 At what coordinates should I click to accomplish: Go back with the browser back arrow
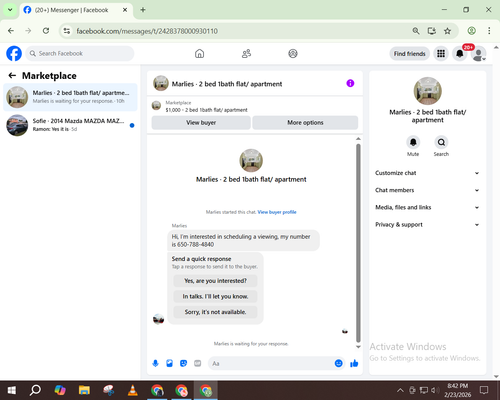pos(11,31)
